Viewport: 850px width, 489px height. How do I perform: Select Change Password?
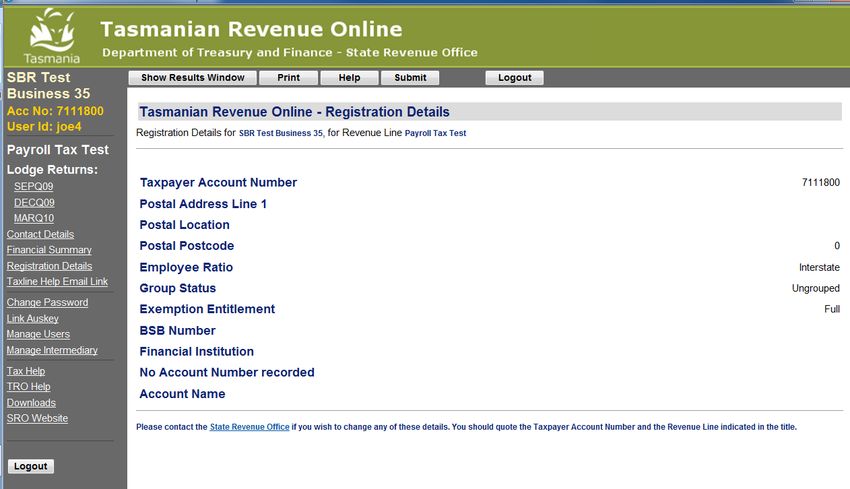[x=47, y=303]
